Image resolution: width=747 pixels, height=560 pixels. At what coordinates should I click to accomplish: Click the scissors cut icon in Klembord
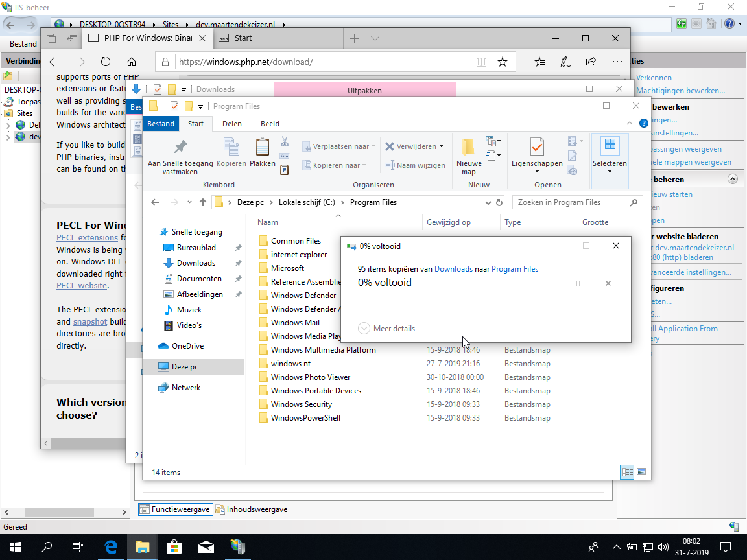click(285, 141)
